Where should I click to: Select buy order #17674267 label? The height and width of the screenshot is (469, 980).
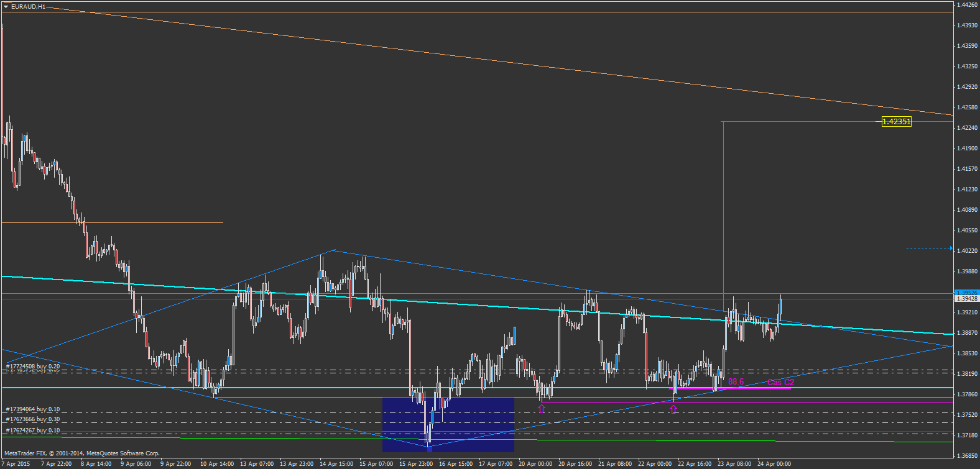(33, 430)
